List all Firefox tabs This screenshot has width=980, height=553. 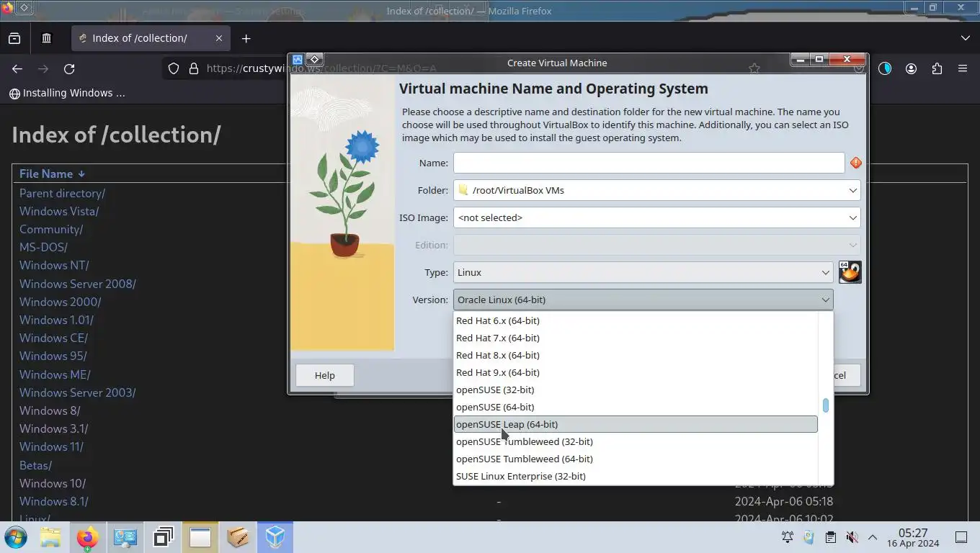click(x=966, y=38)
